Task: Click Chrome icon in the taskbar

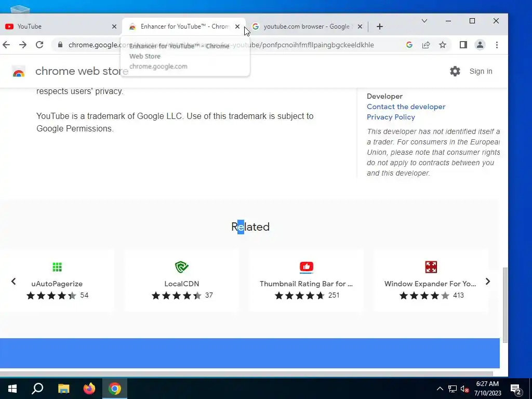Action: click(x=115, y=389)
